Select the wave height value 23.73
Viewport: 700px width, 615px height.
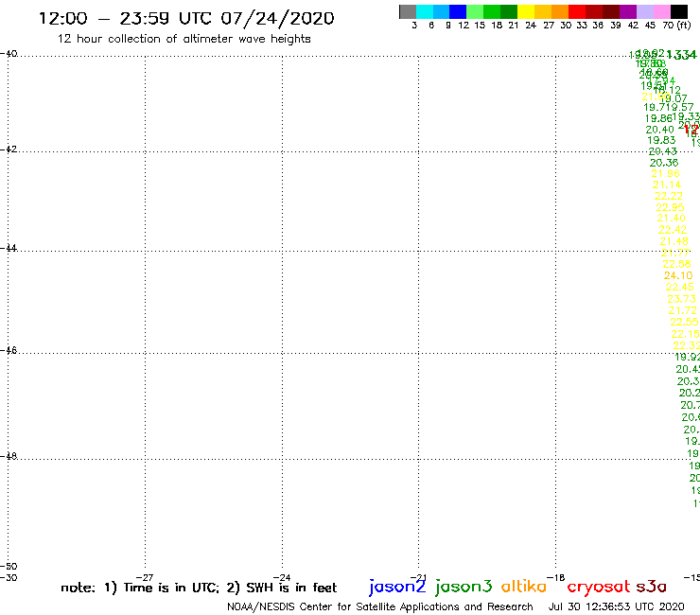click(x=681, y=299)
